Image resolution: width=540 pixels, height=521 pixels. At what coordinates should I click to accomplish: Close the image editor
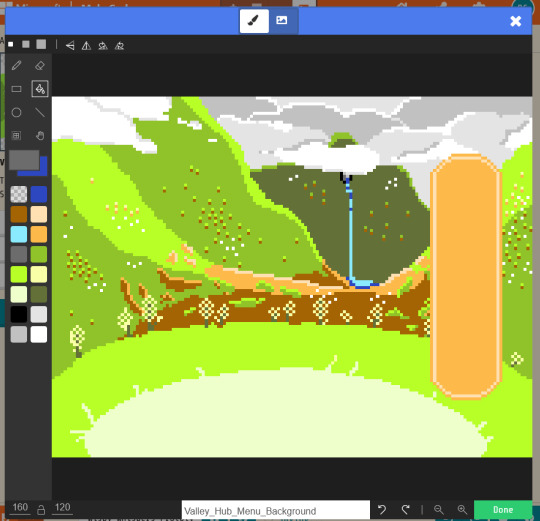point(516,21)
